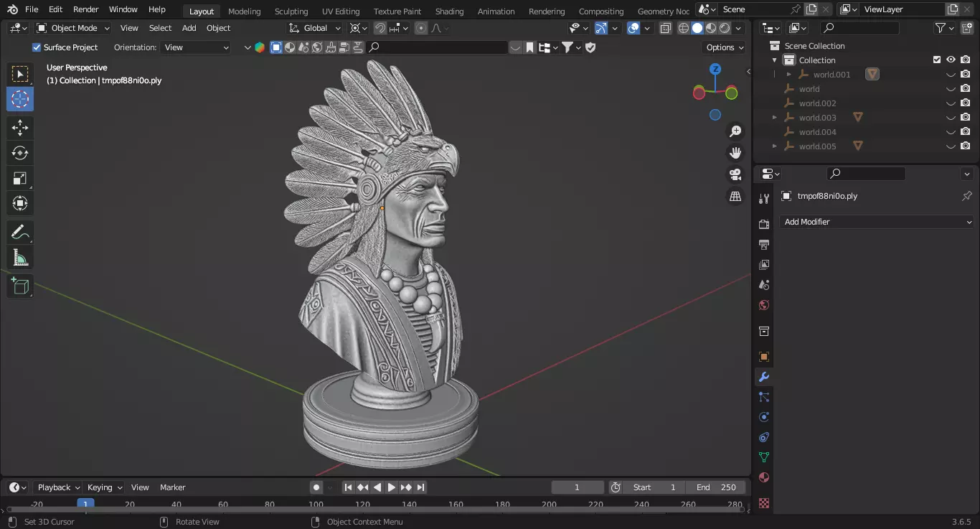The width and height of the screenshot is (980, 529).
Task: Open the World properties tab
Action: (764, 305)
